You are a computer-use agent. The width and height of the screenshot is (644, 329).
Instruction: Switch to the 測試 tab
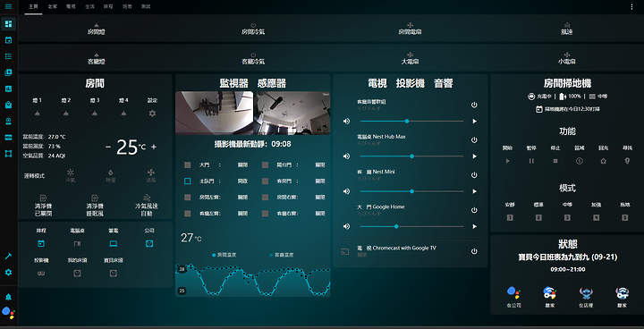pos(146,6)
